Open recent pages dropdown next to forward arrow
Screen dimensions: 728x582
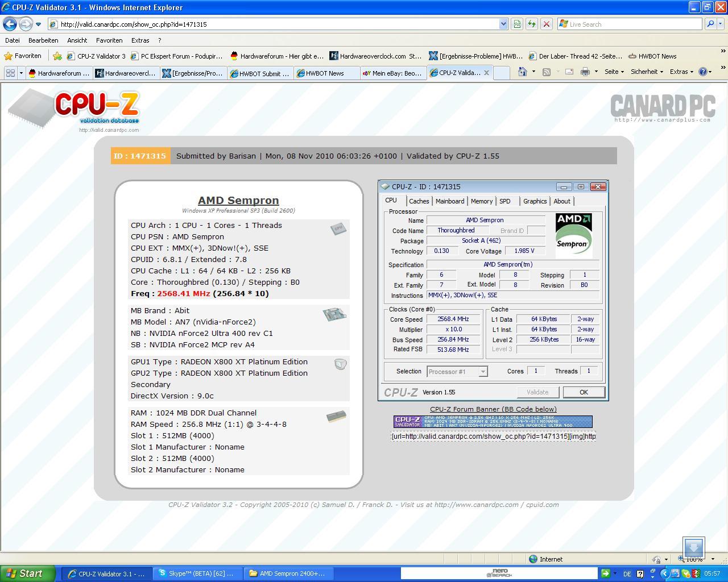[38, 24]
